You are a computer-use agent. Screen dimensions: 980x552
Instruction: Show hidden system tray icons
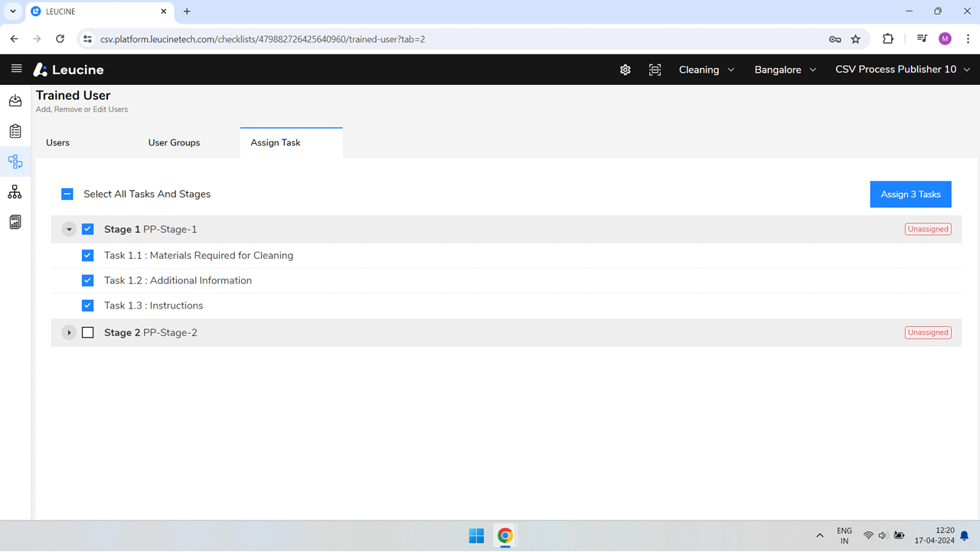point(820,536)
